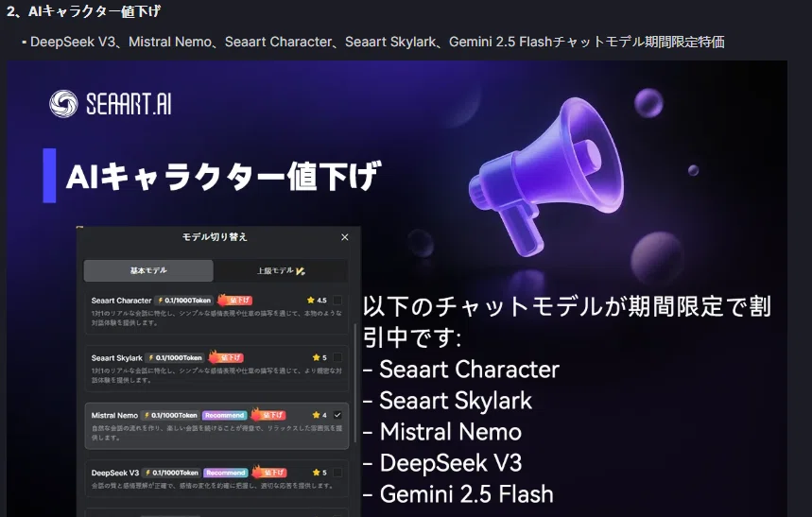The width and height of the screenshot is (812, 517).
Task: Click the lightning token price on DeepSeek V3
Action: point(172,473)
